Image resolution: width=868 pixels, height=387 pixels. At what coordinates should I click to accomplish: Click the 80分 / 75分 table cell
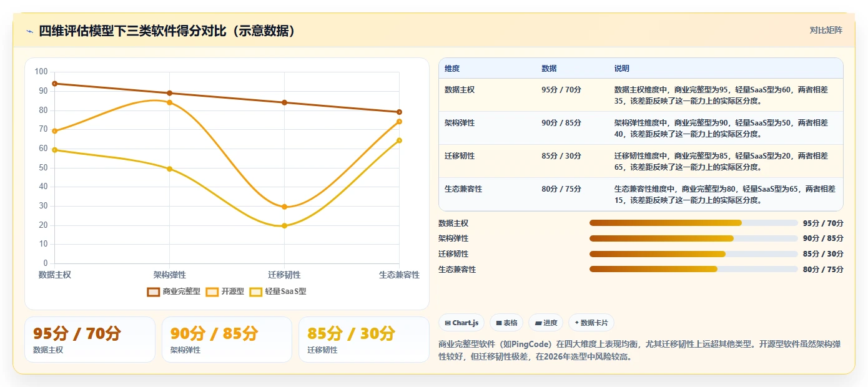pyautogui.click(x=561, y=189)
